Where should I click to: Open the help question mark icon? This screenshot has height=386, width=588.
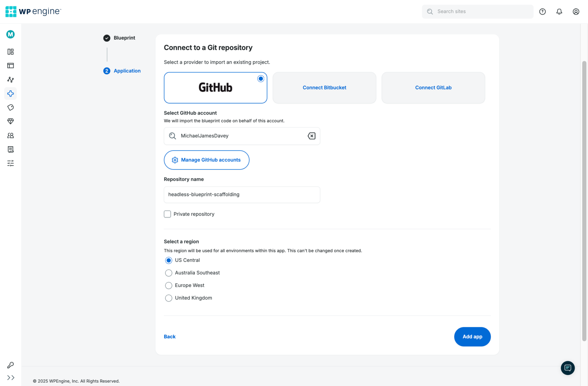pyautogui.click(x=542, y=11)
